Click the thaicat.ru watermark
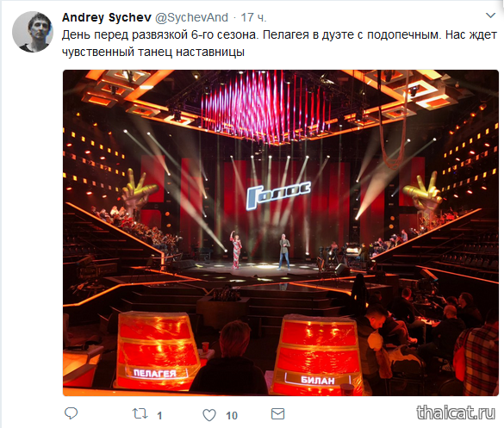The width and height of the screenshot is (504, 428). (456, 412)
